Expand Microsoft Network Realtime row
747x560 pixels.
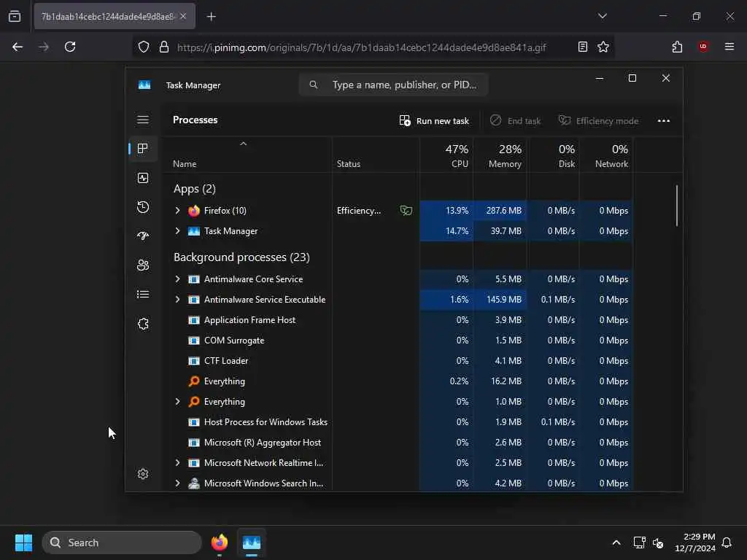coord(178,463)
